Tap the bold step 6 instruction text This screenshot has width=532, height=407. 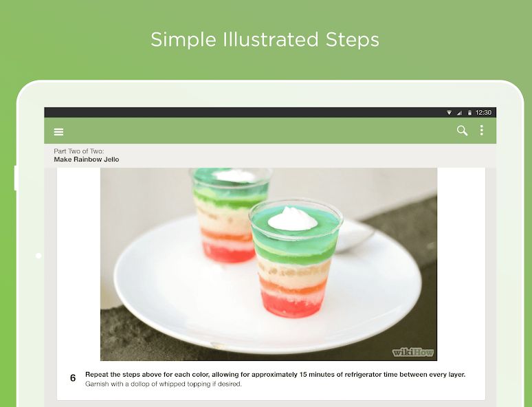(275, 375)
